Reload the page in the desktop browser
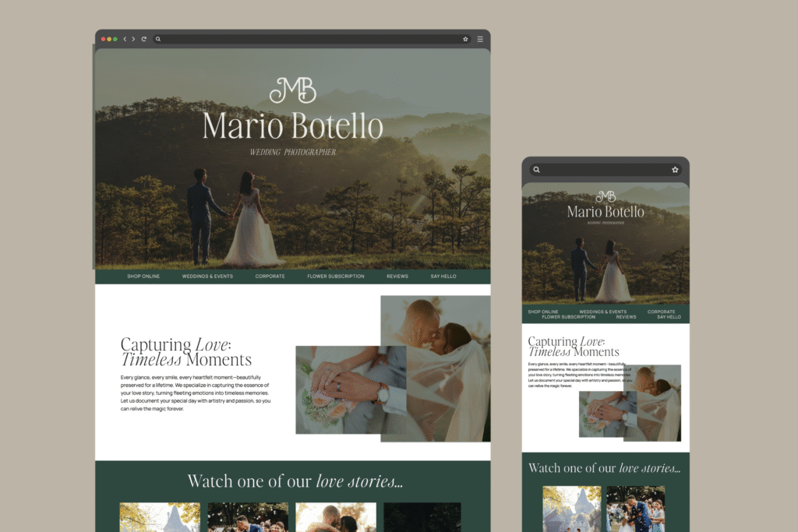Image resolution: width=798 pixels, height=532 pixels. pos(144,39)
